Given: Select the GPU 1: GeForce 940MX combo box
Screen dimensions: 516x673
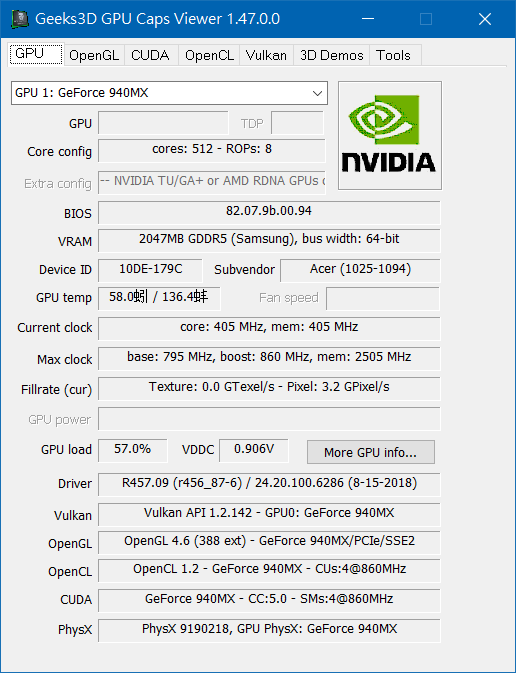Looking at the screenshot, I should (170, 93).
